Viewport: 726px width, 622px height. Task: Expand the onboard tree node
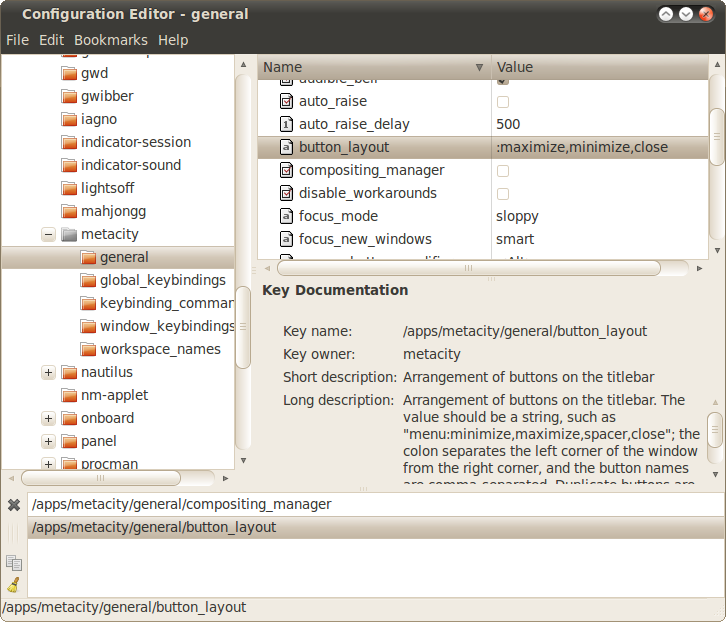click(49, 419)
